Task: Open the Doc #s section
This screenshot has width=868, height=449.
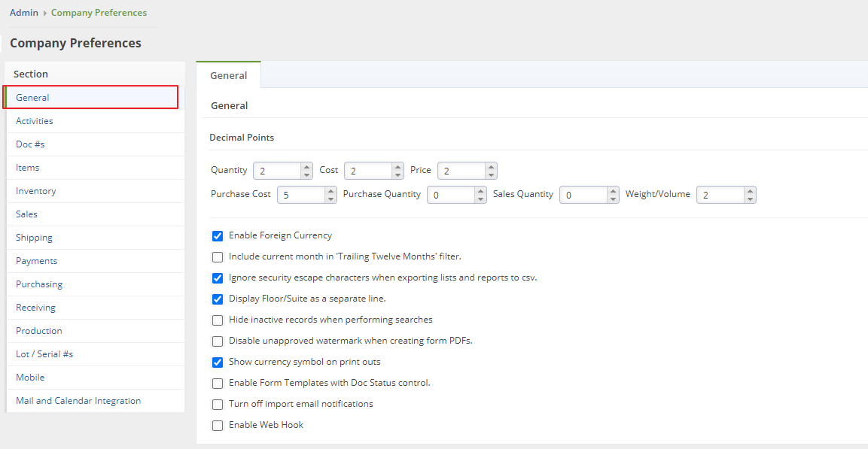Action: (x=95, y=144)
